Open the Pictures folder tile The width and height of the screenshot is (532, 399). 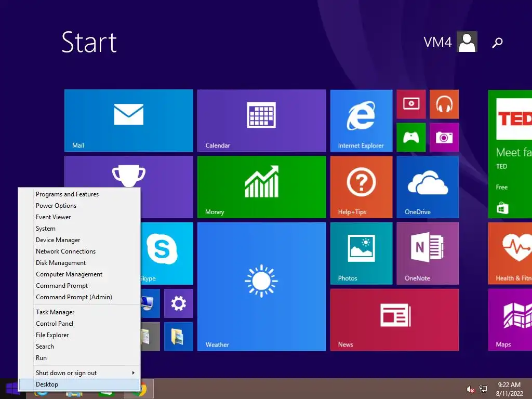point(179,337)
